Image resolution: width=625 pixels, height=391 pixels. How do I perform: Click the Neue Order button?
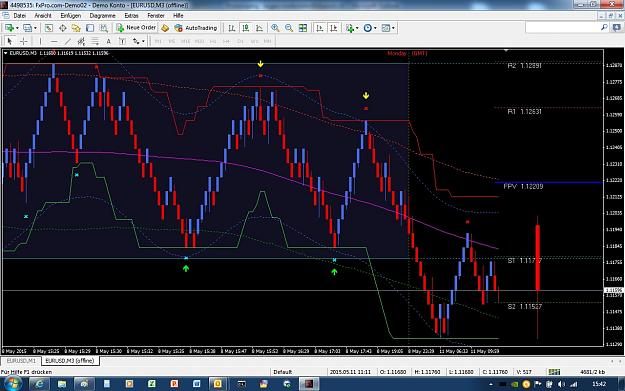[136, 28]
